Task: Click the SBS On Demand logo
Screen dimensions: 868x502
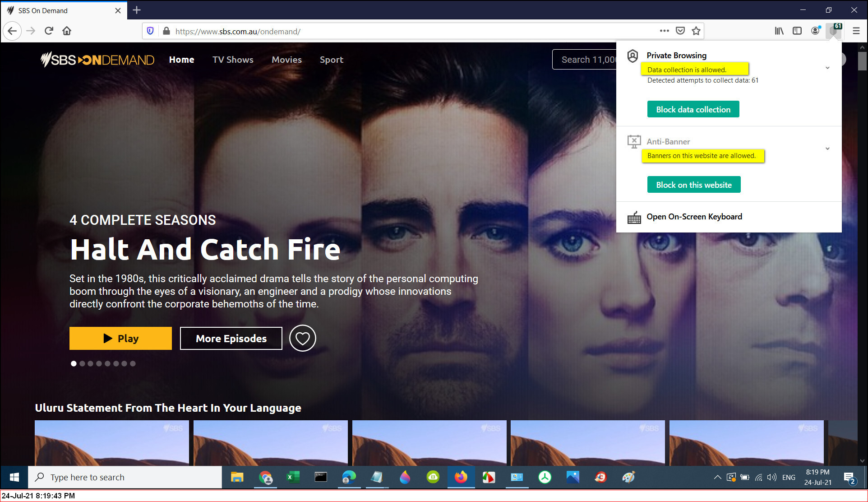Action: coord(97,60)
